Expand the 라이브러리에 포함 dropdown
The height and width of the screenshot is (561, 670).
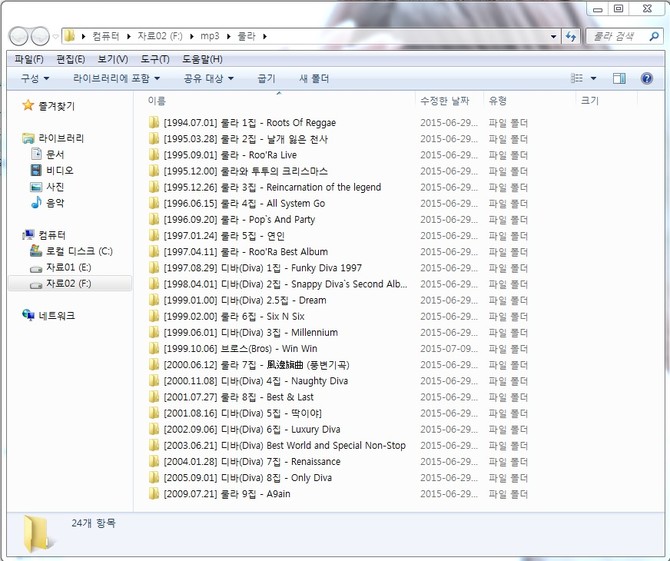tap(116, 78)
